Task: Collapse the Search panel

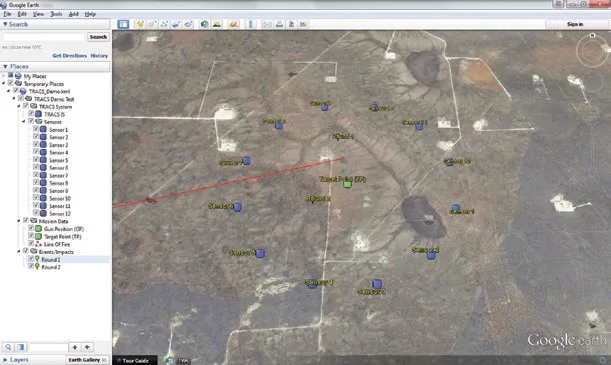Action: pyautogui.click(x=5, y=24)
